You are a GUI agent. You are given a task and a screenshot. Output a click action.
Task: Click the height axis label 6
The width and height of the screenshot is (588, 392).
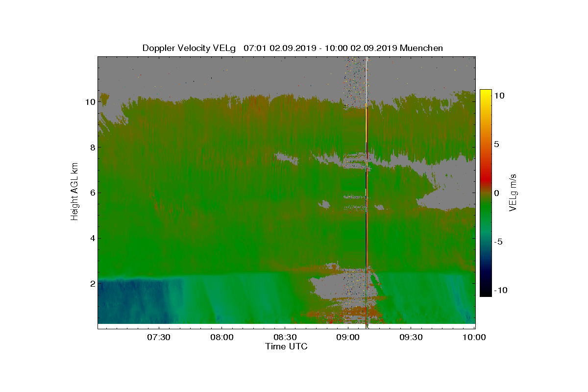coord(92,193)
